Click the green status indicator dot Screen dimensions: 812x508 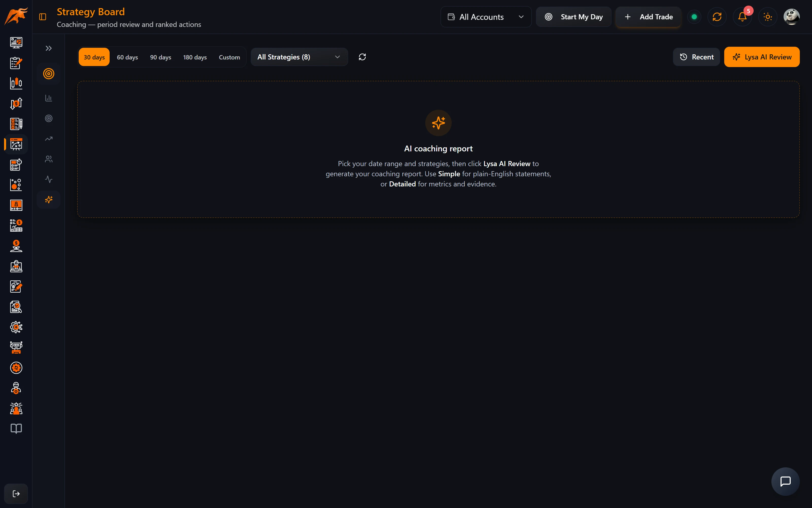click(694, 17)
